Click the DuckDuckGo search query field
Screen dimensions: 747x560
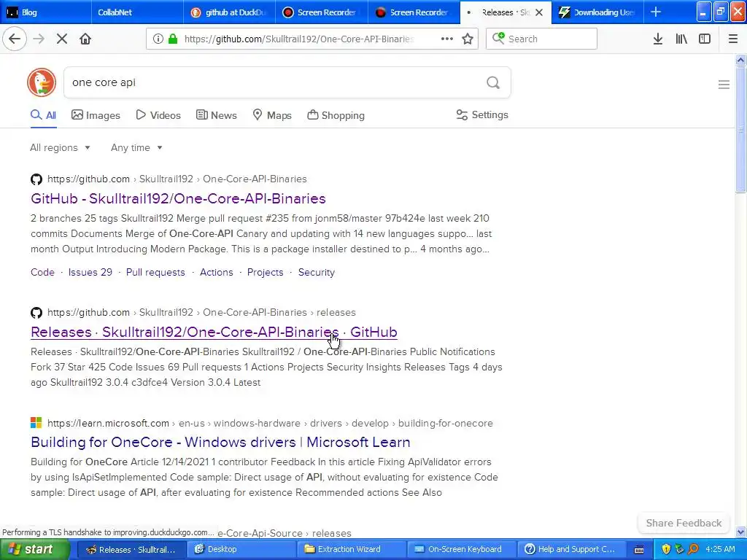coord(274,82)
